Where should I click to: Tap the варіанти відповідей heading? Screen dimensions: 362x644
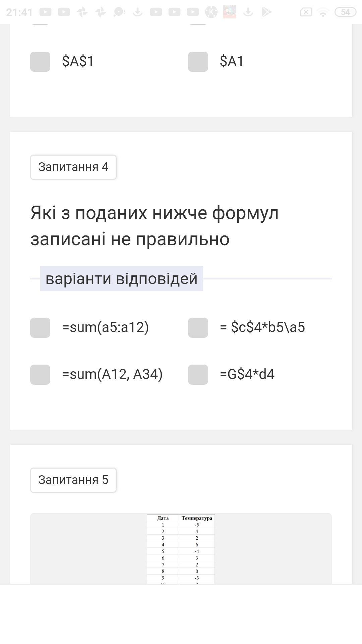tap(122, 279)
